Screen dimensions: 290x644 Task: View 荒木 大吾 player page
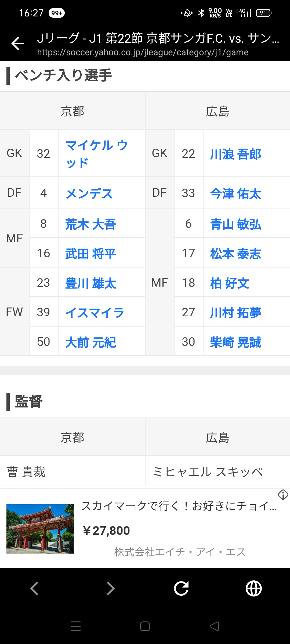90,224
